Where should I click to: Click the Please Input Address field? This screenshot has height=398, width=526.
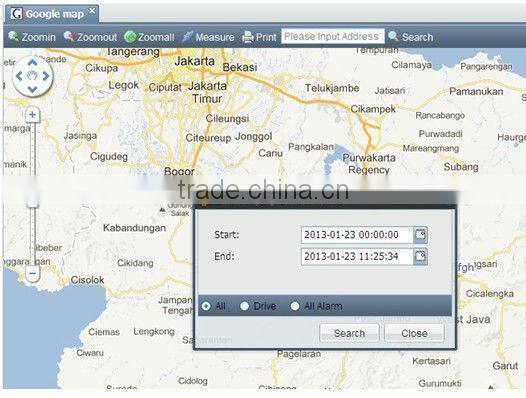coord(332,36)
